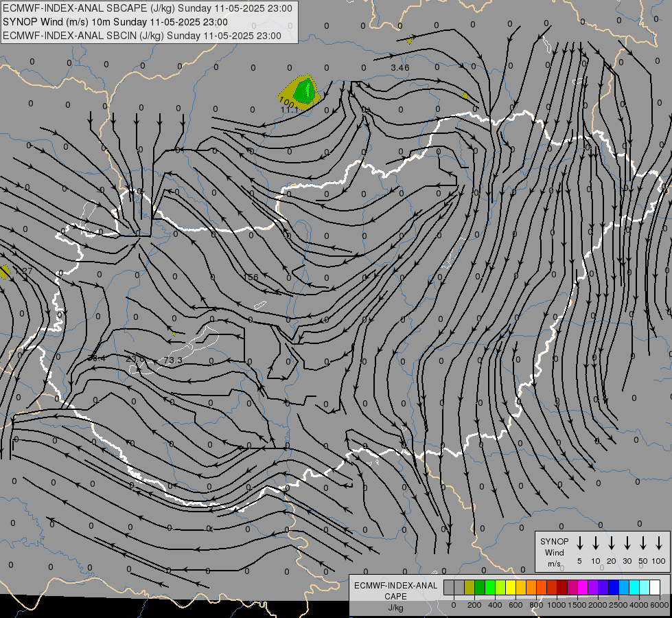Click the 23.0 value on the map
The height and width of the screenshot is (618, 672).
click(x=135, y=358)
